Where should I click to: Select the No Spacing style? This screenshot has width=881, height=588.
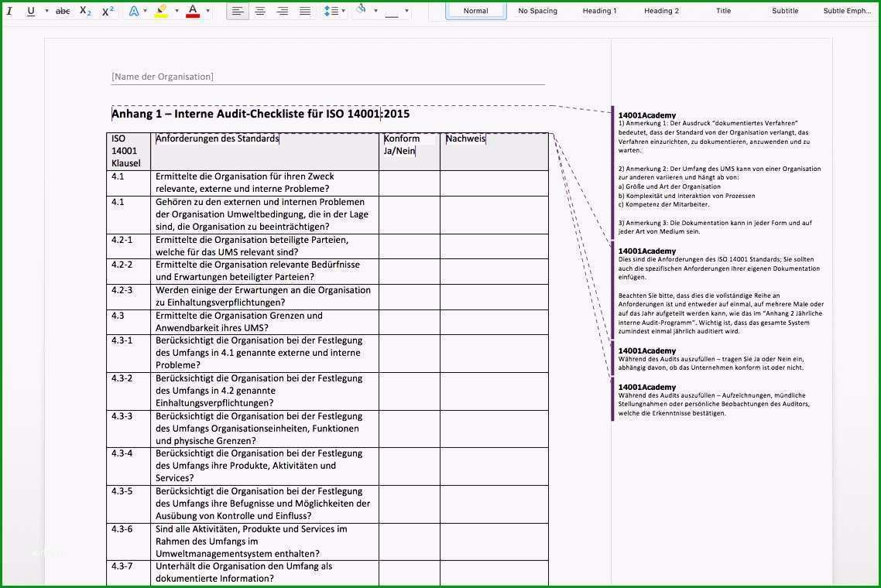(537, 11)
